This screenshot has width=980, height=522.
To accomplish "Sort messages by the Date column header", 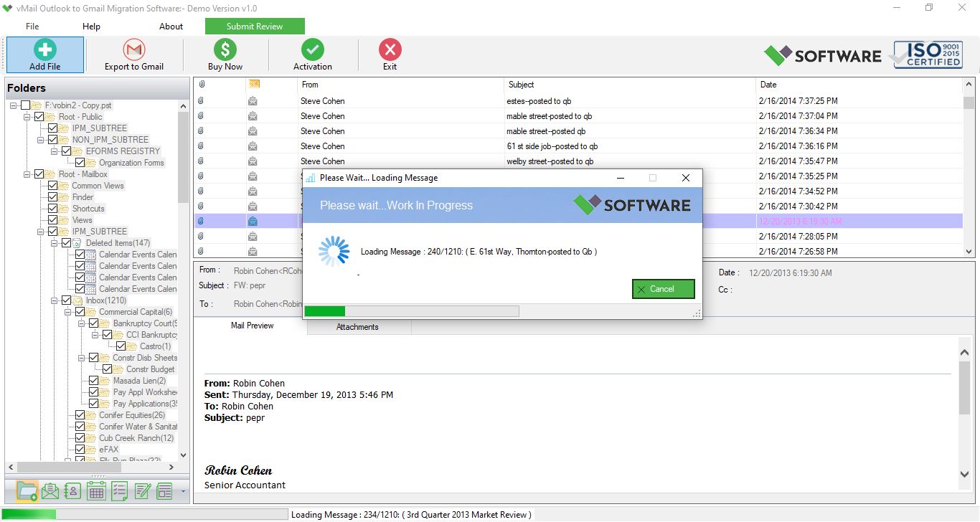I will tap(859, 85).
